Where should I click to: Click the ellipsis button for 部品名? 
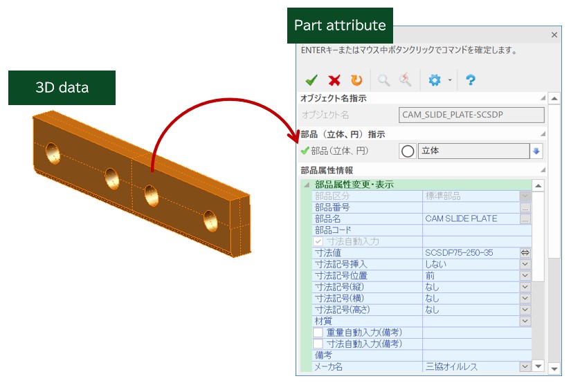525,218
